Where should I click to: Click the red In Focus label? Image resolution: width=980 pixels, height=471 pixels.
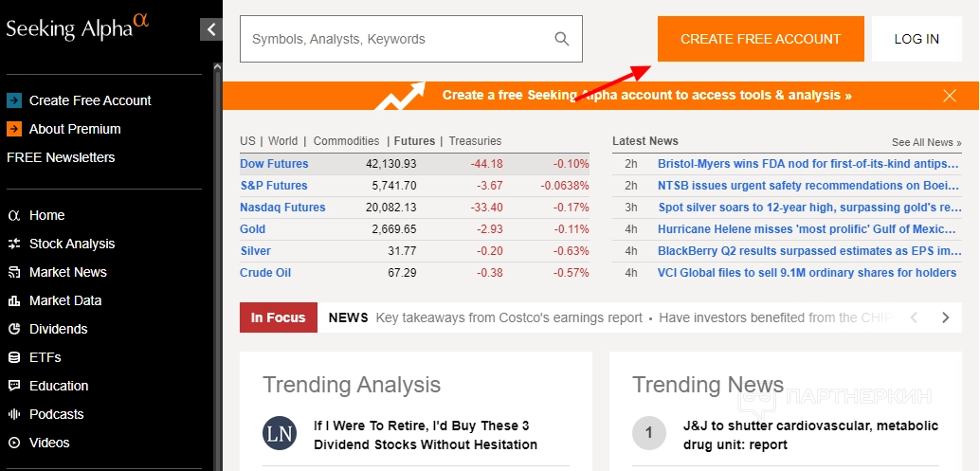pos(278,317)
